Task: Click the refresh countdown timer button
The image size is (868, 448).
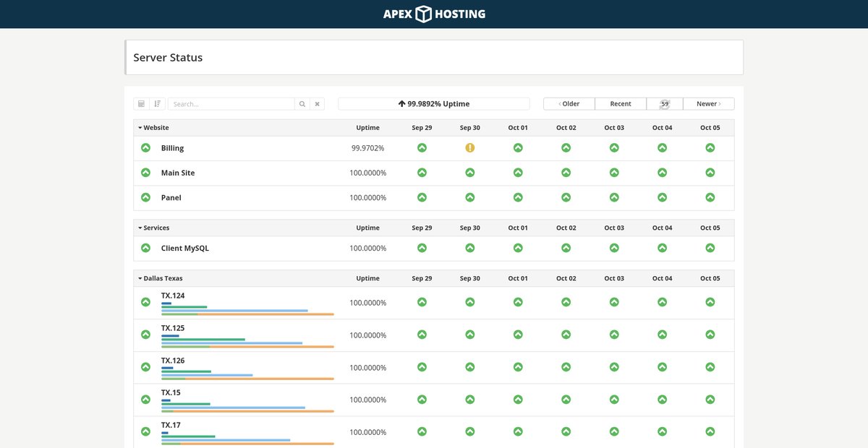Action: (665, 104)
